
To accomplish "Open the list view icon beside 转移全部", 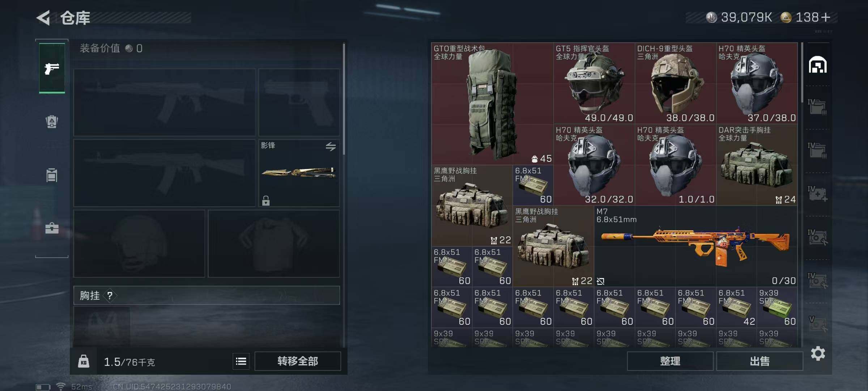I will click(x=241, y=361).
